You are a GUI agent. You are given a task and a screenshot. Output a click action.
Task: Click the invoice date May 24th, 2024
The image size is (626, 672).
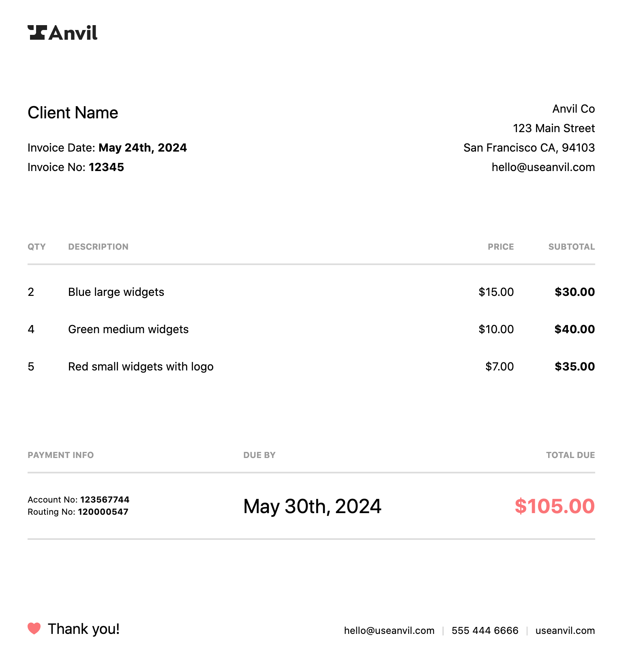pos(142,148)
